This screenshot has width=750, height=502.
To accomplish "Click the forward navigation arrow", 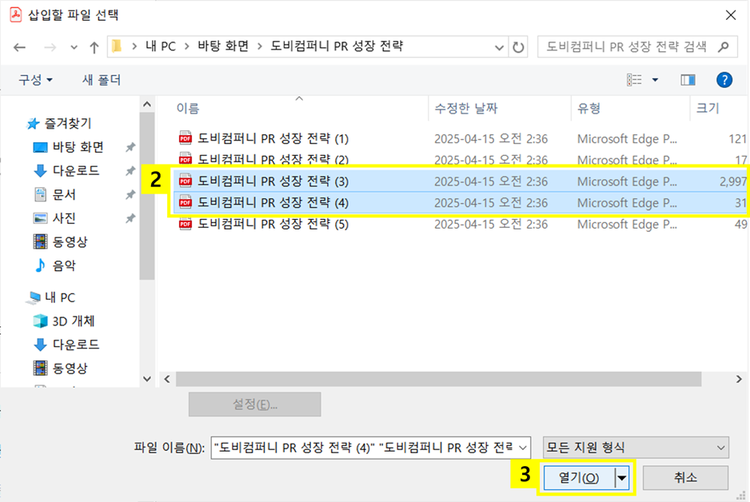I will pyautogui.click(x=50, y=47).
